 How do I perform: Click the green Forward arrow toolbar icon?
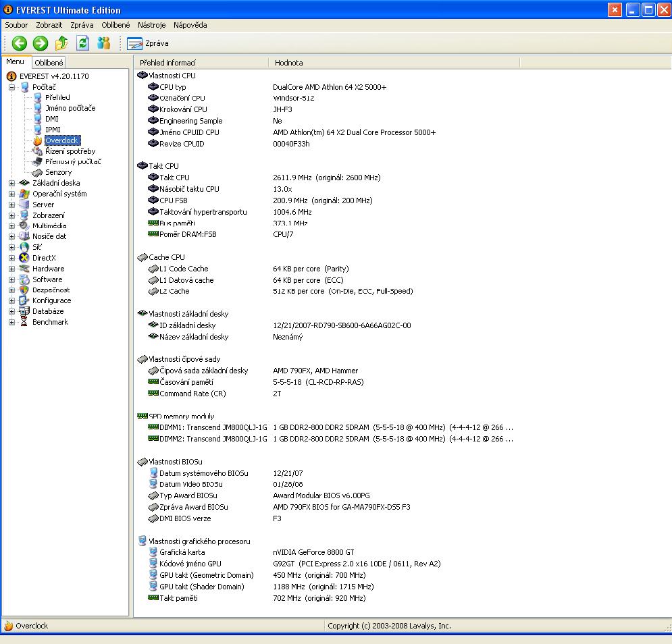[41, 43]
